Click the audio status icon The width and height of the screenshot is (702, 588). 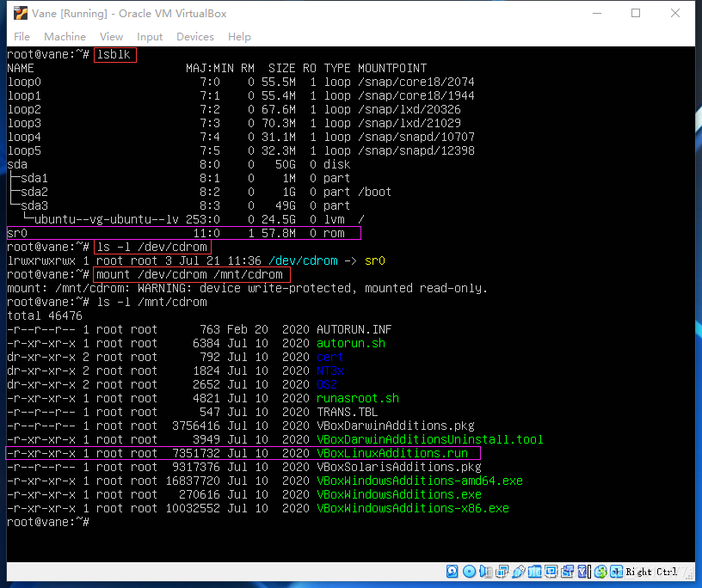pyautogui.click(x=485, y=572)
